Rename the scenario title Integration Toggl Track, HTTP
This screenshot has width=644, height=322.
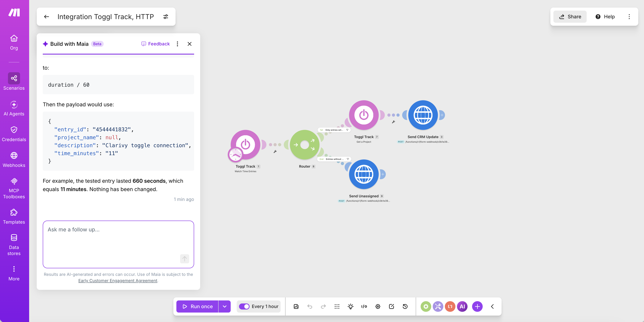(106, 17)
